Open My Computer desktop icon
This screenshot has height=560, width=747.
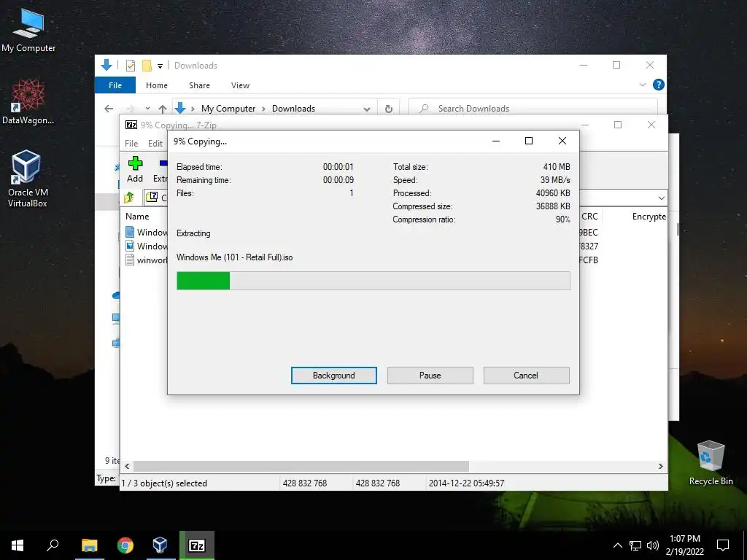click(28, 30)
